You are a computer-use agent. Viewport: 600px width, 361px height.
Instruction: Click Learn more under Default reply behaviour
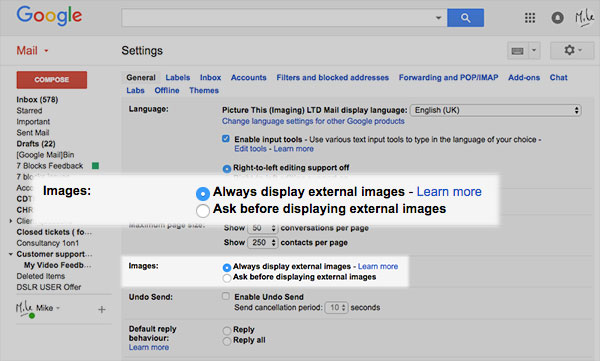pyautogui.click(x=149, y=348)
